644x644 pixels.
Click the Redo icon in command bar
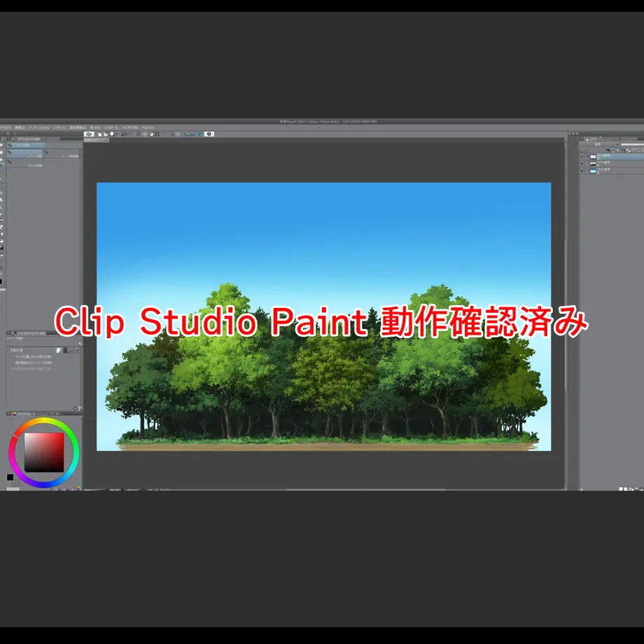tap(130, 134)
